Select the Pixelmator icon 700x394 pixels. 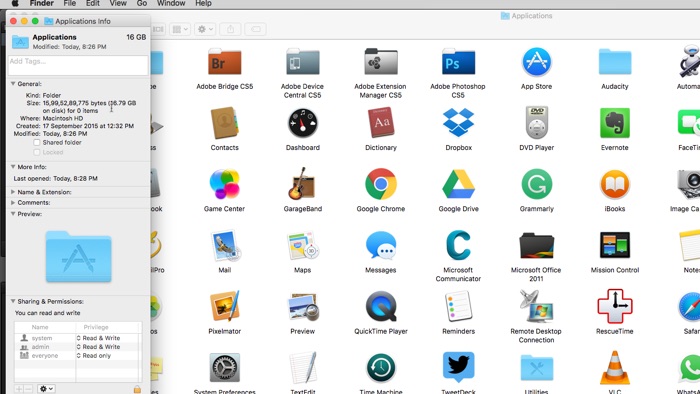click(225, 306)
